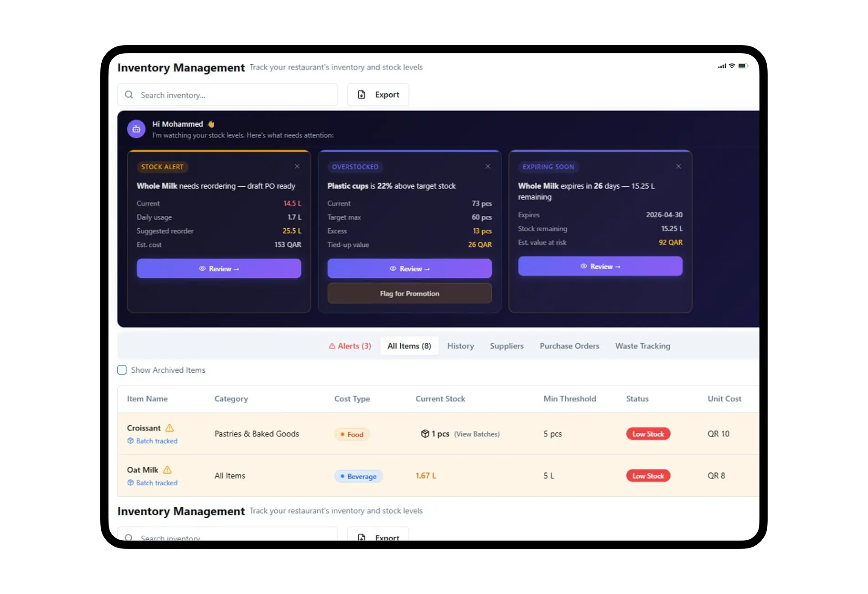Click the Alerts tab warning icon
Screen dimensions: 868x594
(x=332, y=346)
